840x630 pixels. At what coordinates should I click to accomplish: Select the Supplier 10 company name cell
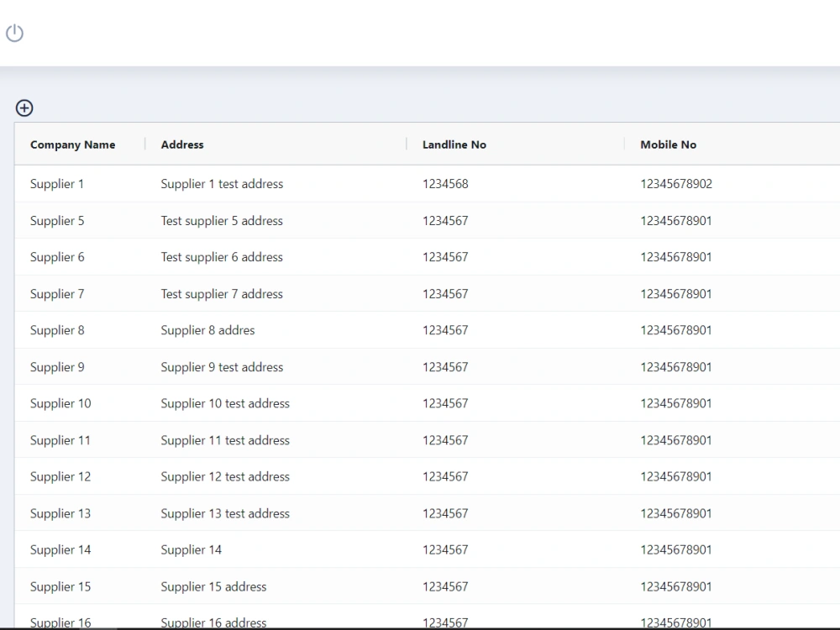[x=60, y=403]
